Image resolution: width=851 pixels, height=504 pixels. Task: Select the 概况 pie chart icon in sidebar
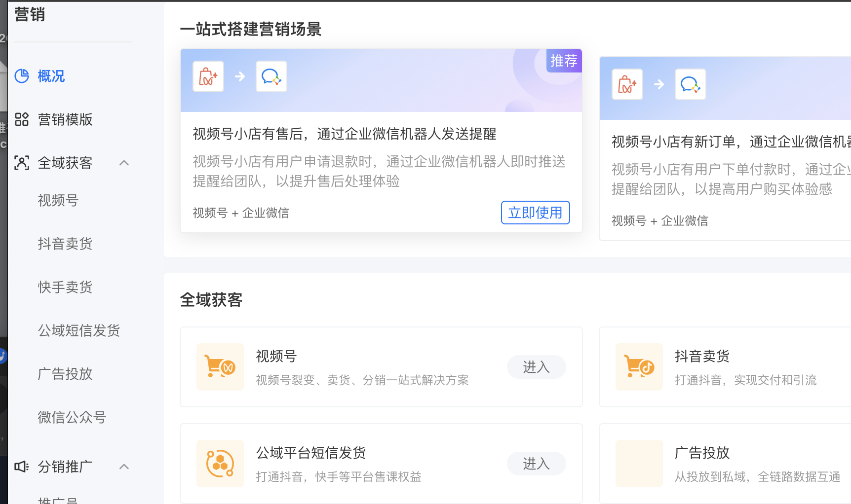[22, 76]
